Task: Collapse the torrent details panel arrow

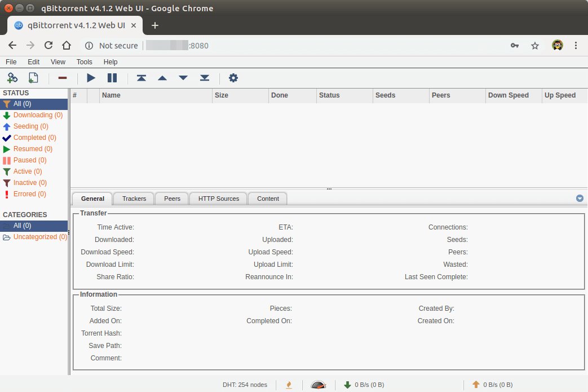Action: click(580, 199)
